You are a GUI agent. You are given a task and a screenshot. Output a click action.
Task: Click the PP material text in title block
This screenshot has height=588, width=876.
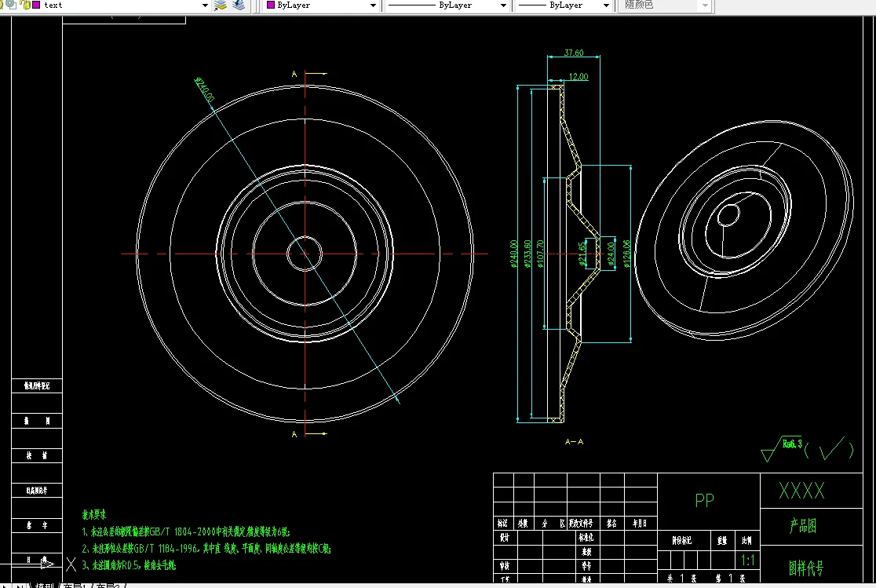pos(704,500)
